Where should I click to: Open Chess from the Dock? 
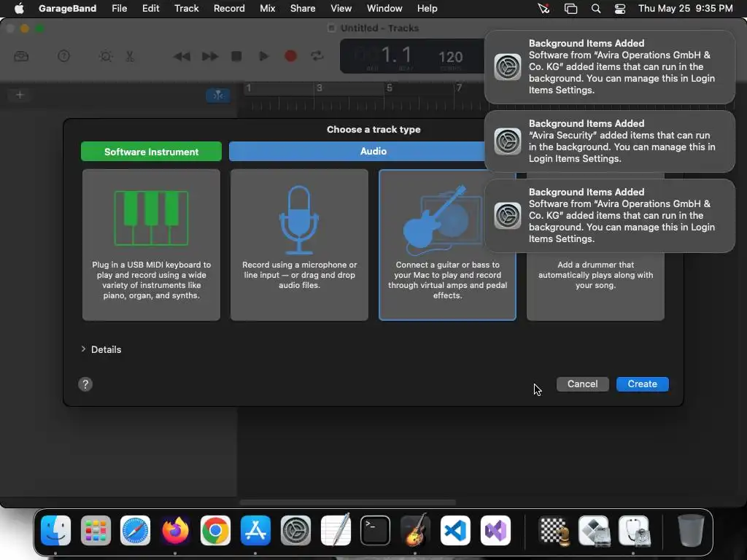(x=554, y=531)
